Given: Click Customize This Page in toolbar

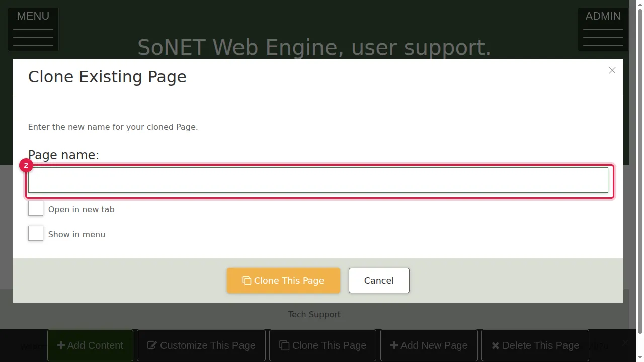Looking at the screenshot, I should click(201, 345).
